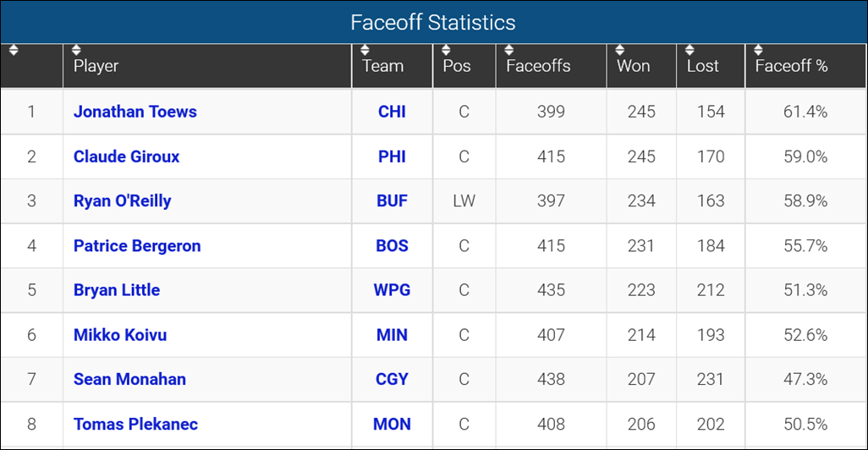
Task: Open Sean Monahan's player link
Action: click(x=129, y=379)
